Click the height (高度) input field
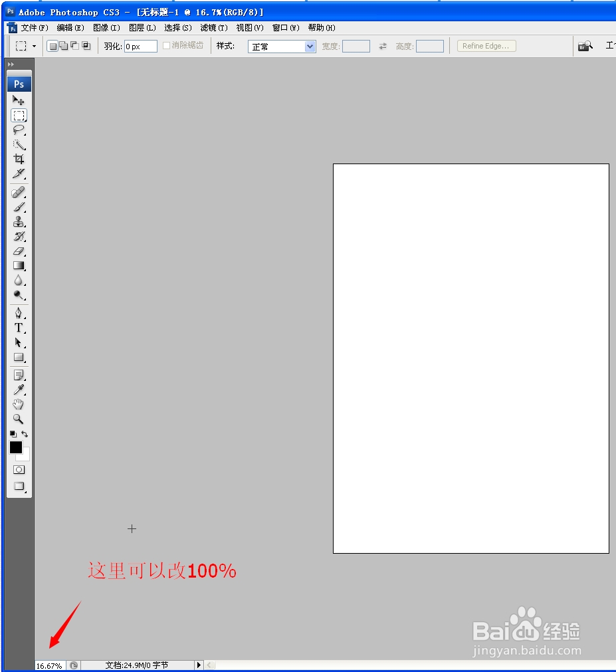Image resolution: width=616 pixels, height=672 pixels. (430, 47)
